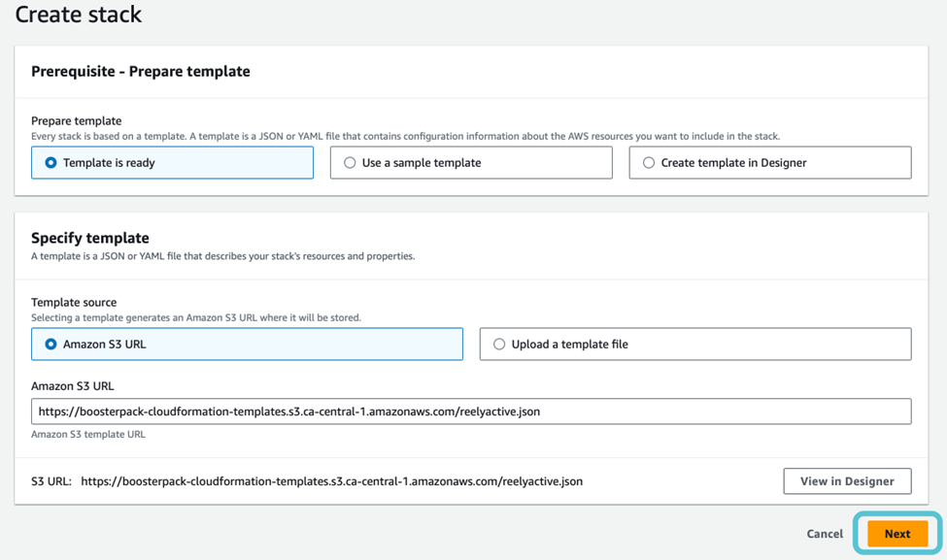Screen dimensions: 947x560
Task: Cancel the stack creation
Action: tap(824, 534)
